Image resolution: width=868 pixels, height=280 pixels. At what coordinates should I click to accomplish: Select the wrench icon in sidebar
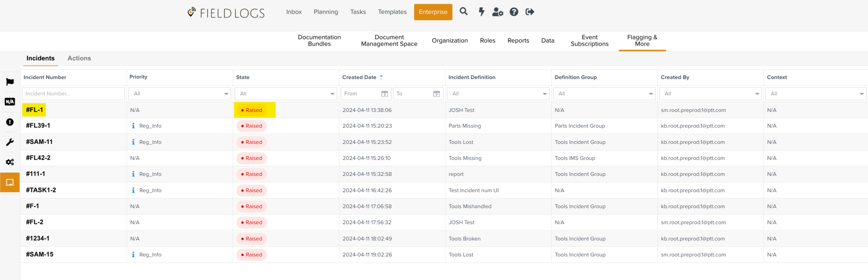pyautogui.click(x=10, y=142)
